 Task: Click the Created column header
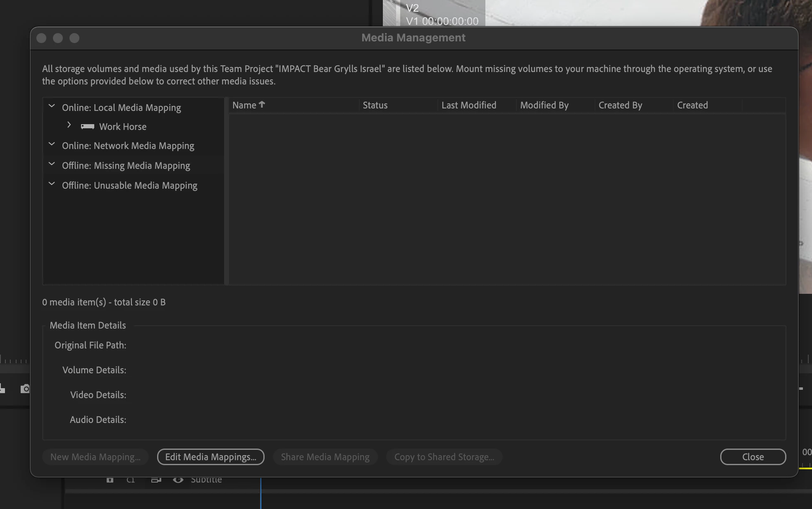[692, 105]
